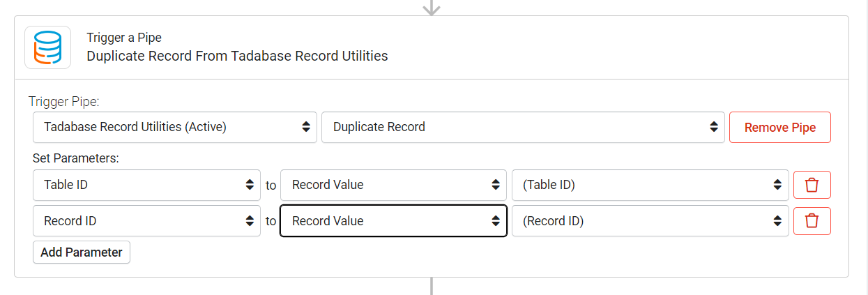This screenshot has height=295, width=868.
Task: Click the Tadabase database stack icon
Action: [47, 47]
